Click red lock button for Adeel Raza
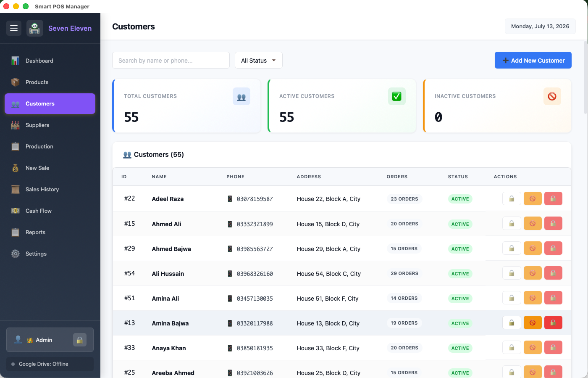 click(x=553, y=198)
